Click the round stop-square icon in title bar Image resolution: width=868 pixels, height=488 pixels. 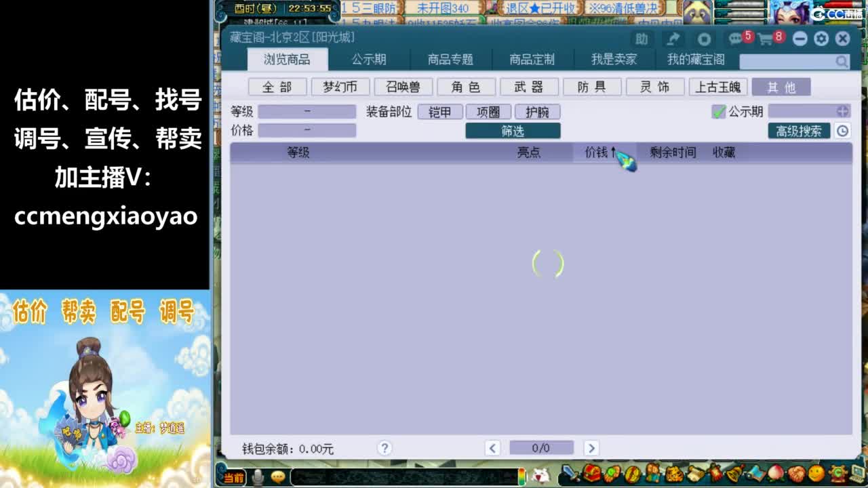pos(704,39)
